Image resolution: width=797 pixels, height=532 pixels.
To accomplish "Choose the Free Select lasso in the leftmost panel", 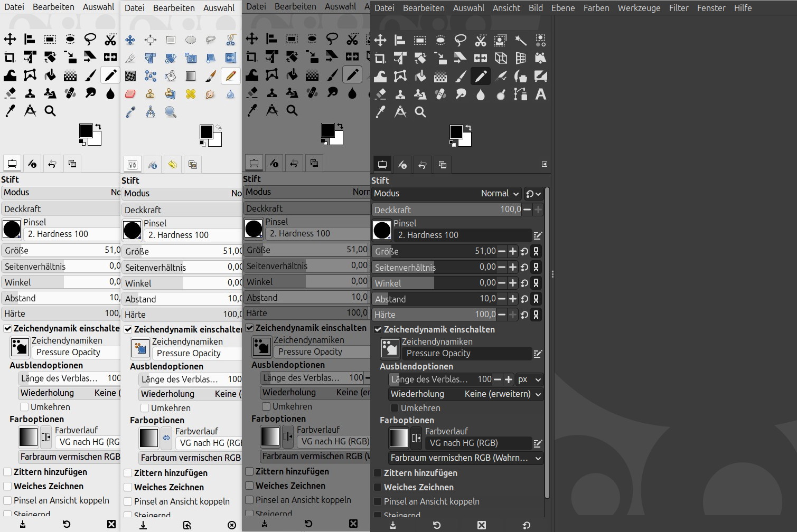I will [x=90, y=39].
